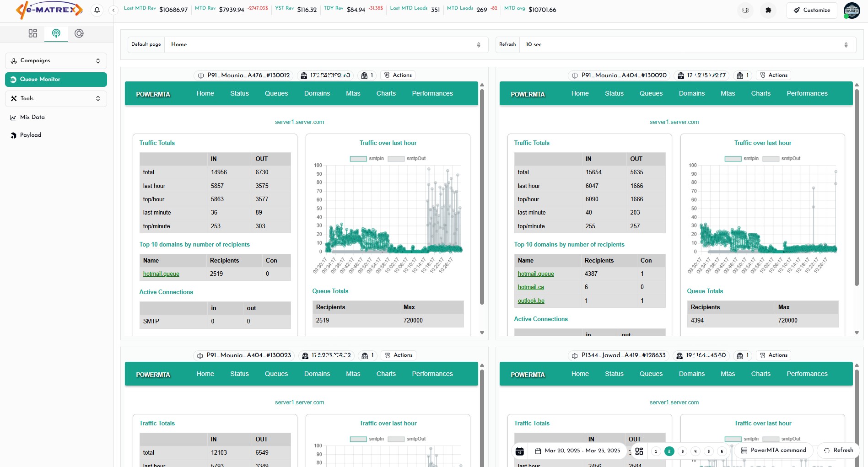Open hotmail.ca domain link

click(x=531, y=287)
